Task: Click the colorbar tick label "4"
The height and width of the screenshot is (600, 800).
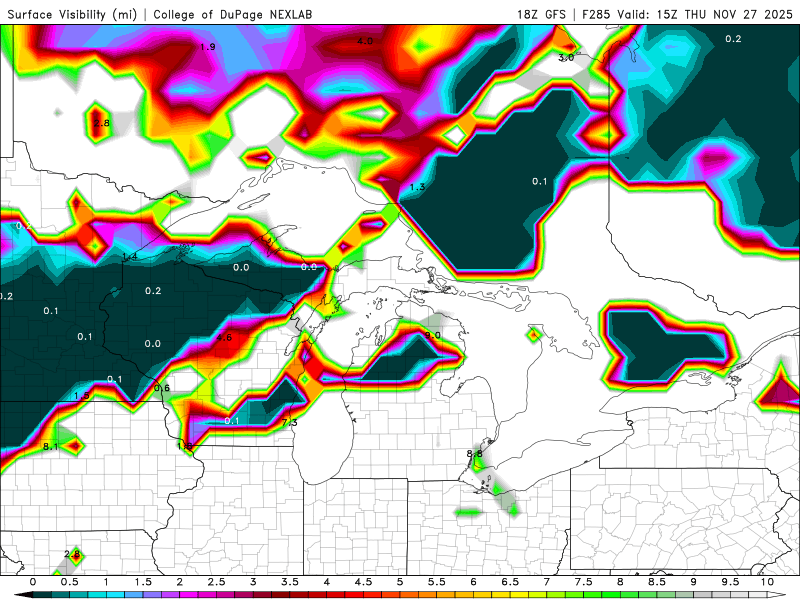Action: 327,582
